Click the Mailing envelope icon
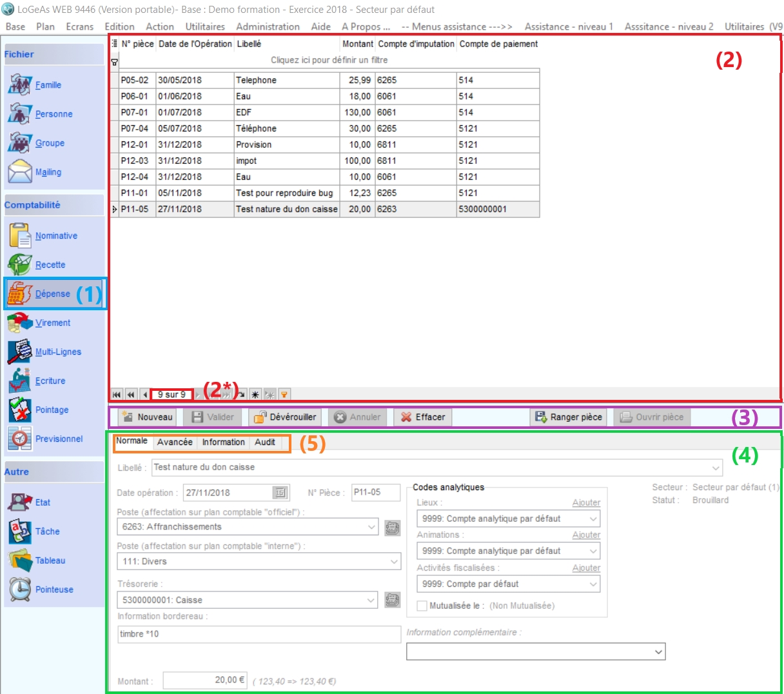784x694 pixels. click(x=20, y=172)
